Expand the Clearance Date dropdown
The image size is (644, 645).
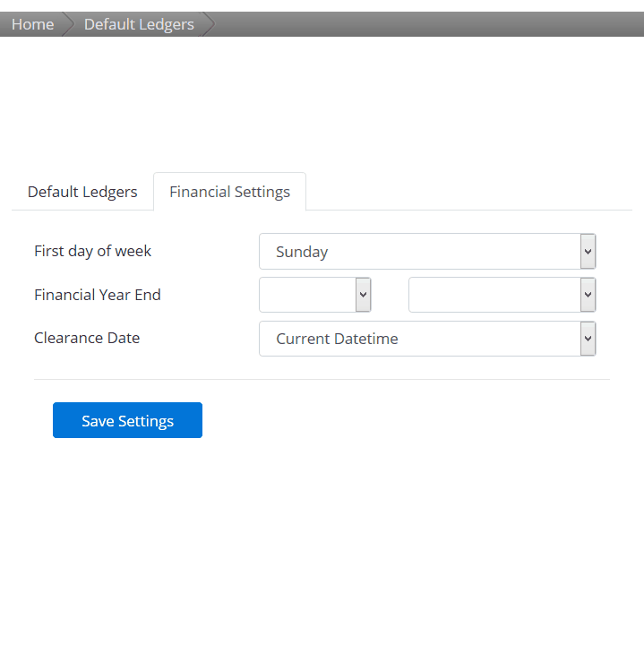(x=427, y=339)
